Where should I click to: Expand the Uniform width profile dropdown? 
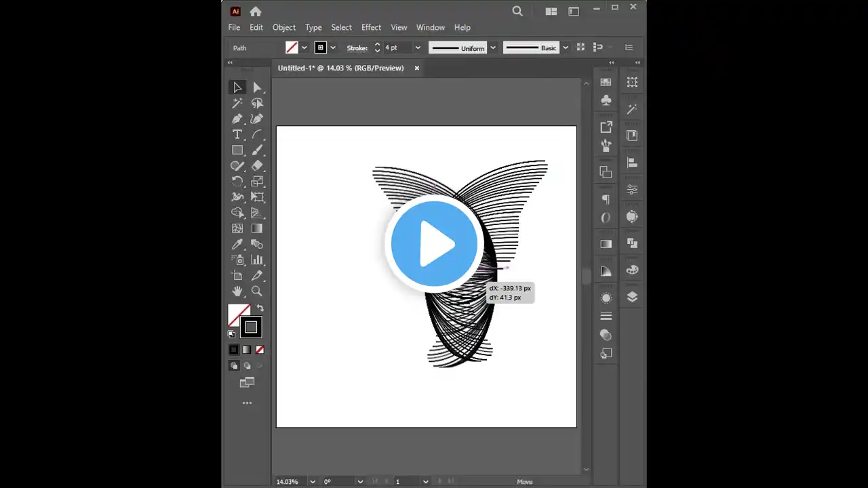493,47
